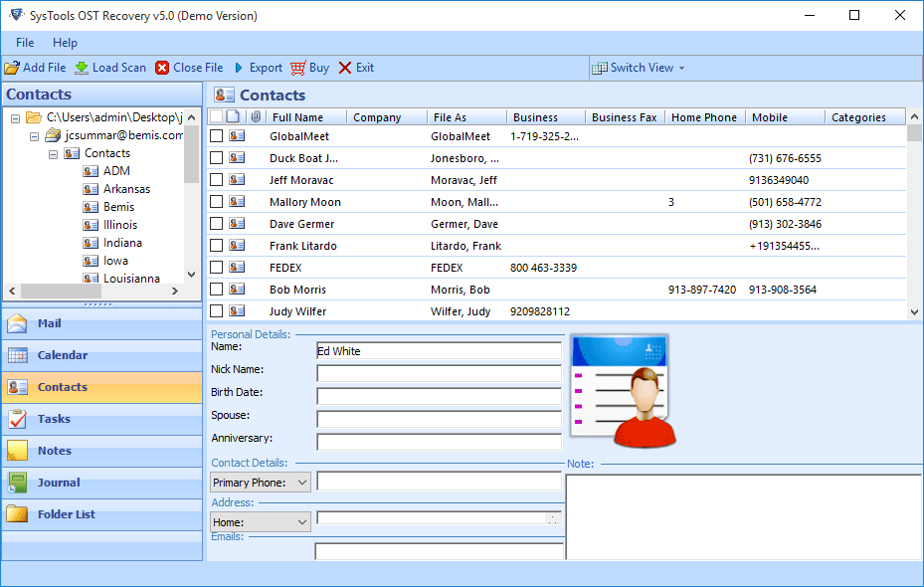Screen dimensions: 924x587
Task: Toggle the select-all checkbox in header
Action: (216, 116)
